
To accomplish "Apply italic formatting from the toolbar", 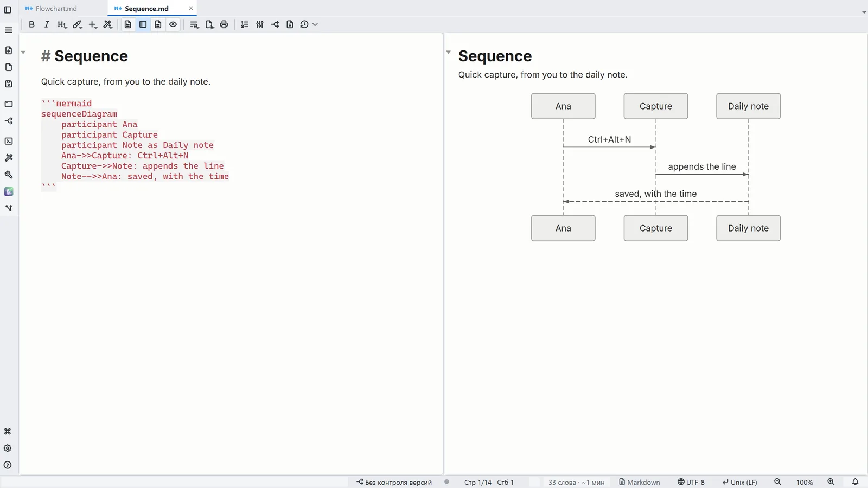I will 47,24.
